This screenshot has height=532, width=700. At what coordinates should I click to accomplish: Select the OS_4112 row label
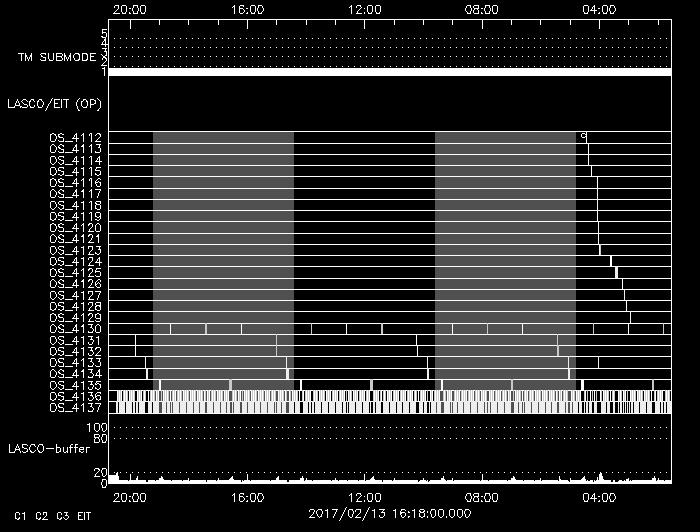tap(75, 137)
